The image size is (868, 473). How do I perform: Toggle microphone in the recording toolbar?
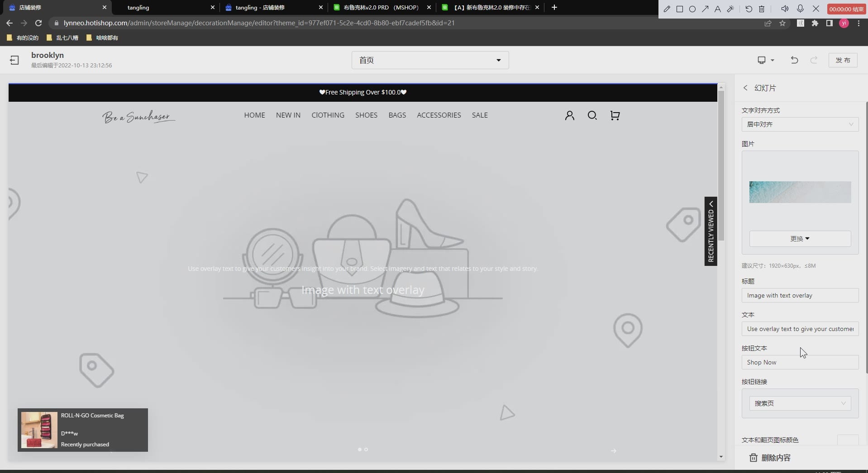(x=800, y=9)
